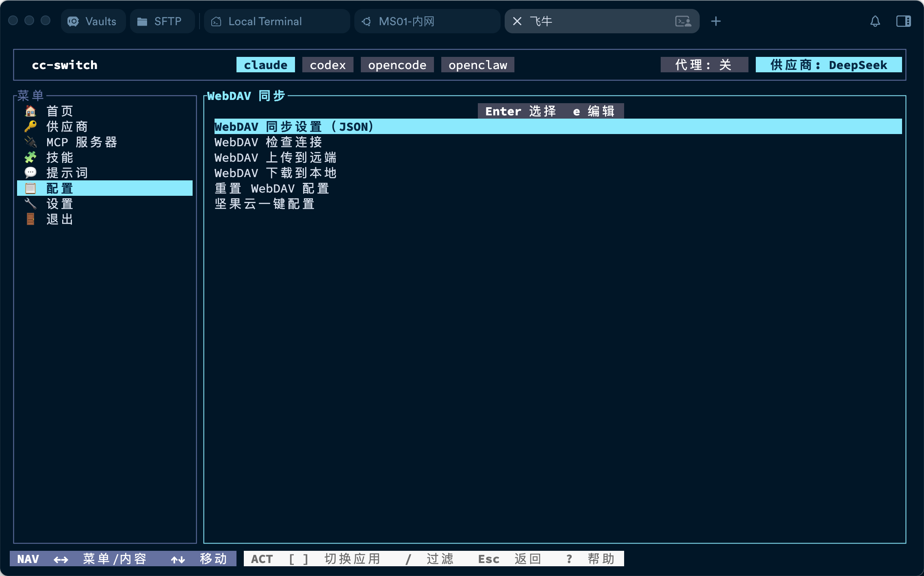The height and width of the screenshot is (576, 924).
Task: Open the Local Terminal tab
Action: point(277,21)
